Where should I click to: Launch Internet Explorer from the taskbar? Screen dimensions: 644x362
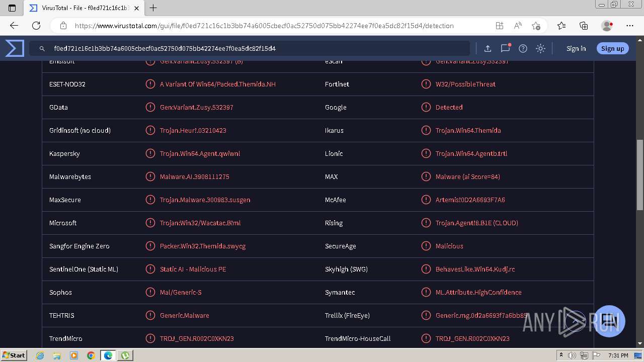pyautogui.click(x=40, y=355)
